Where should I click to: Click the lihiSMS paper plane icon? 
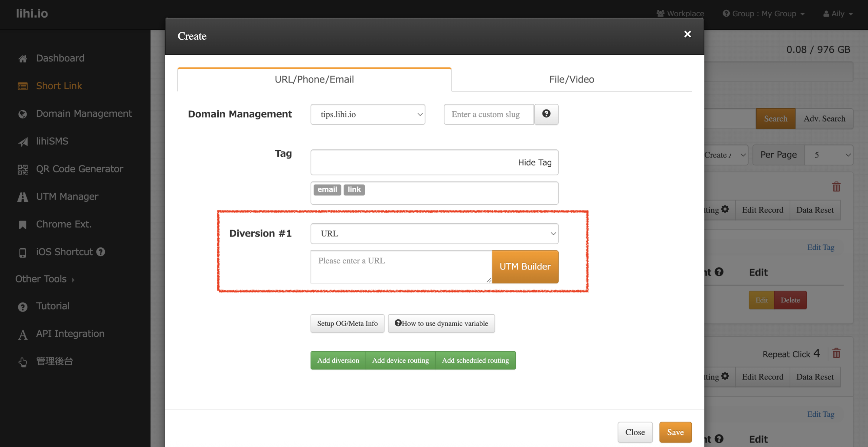pos(23,142)
